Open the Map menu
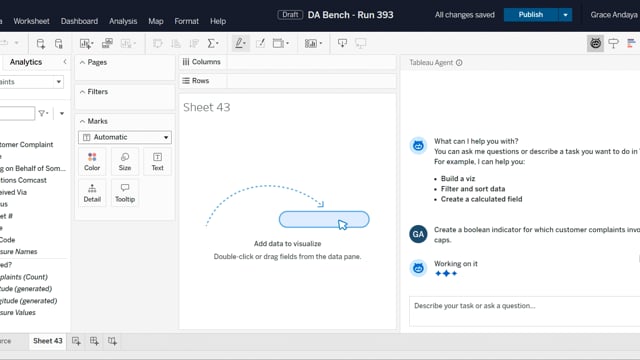640x360 pixels. 156,21
